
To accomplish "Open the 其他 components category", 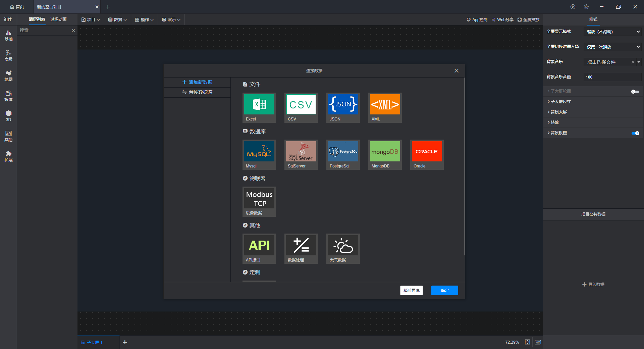I will pyautogui.click(x=8, y=136).
